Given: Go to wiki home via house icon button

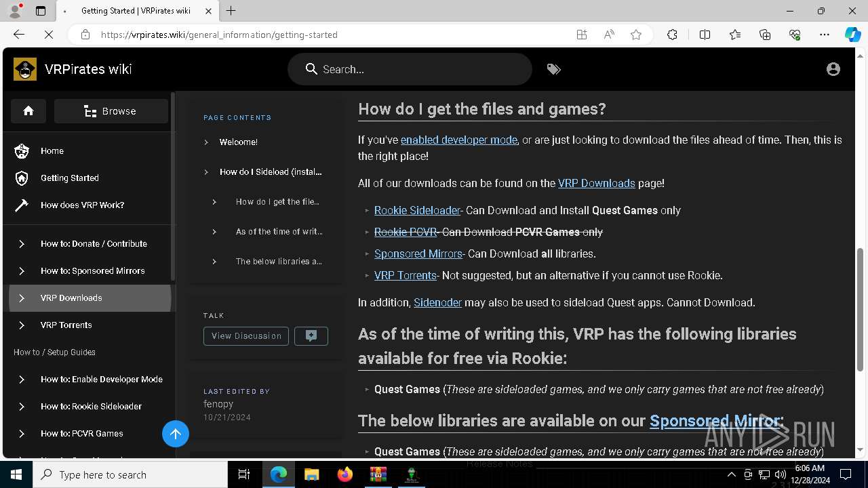Looking at the screenshot, I should (28, 111).
